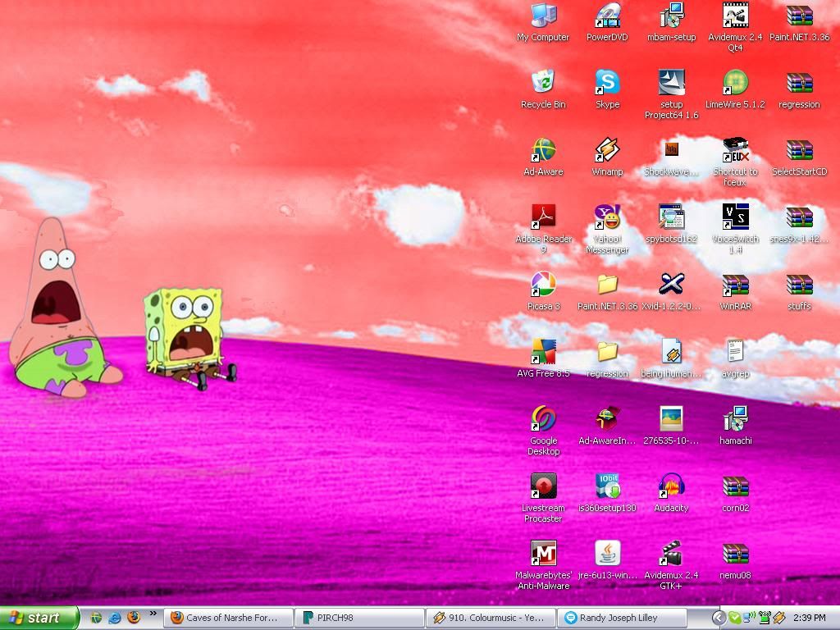Viewport: 840px width, 630px height.
Task: Select the AVG Free 8.5 icon
Action: 543,352
